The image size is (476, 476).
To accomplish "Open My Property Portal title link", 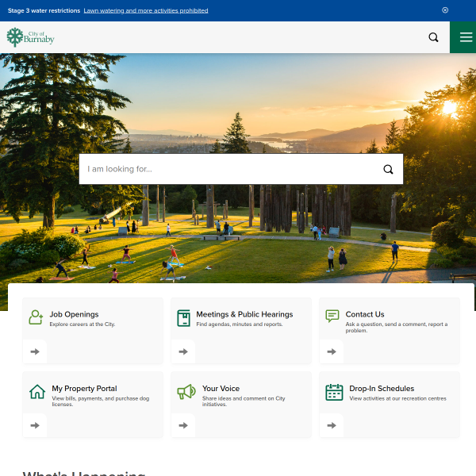I will pyautogui.click(x=84, y=388).
